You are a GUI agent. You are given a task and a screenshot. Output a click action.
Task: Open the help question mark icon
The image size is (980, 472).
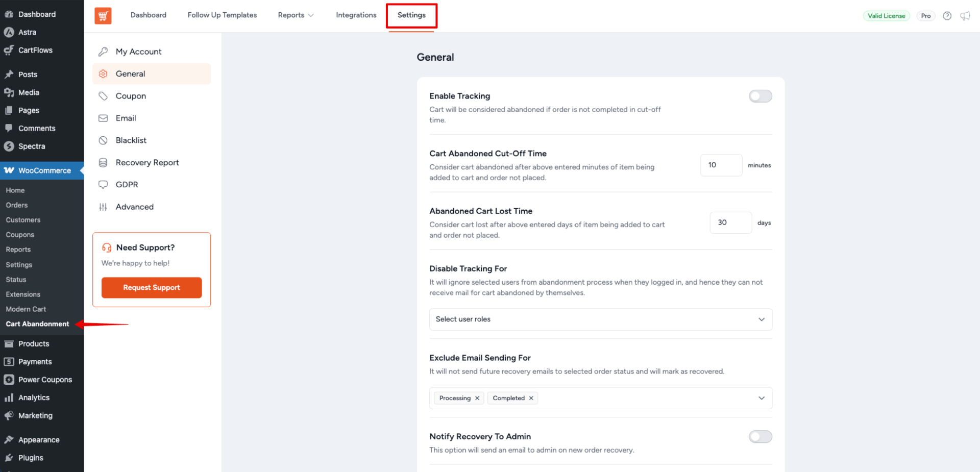[947, 16]
